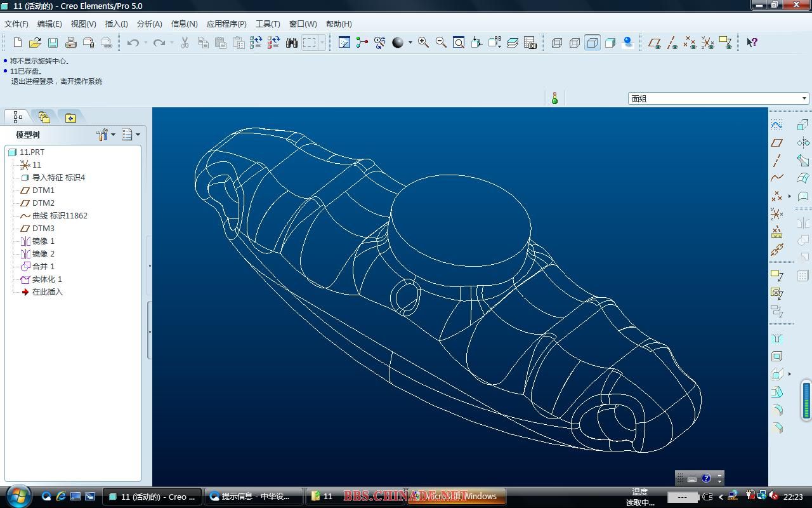Switch display to Wireframe mode
The image size is (812, 508).
[x=556, y=43]
